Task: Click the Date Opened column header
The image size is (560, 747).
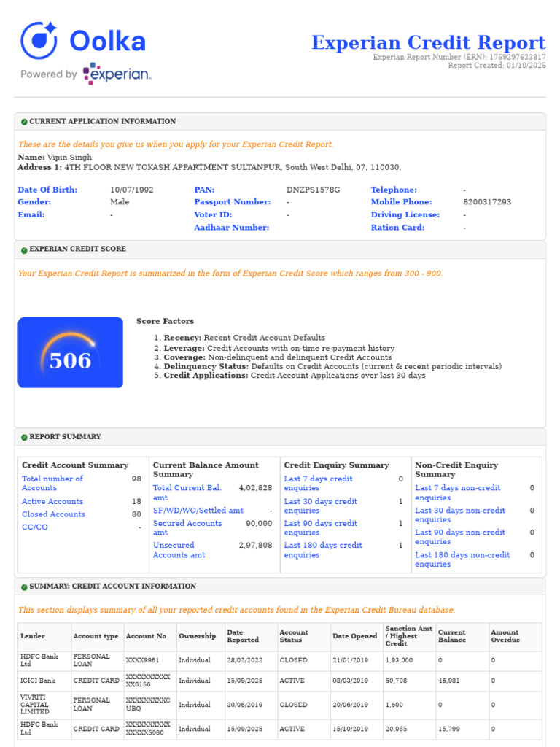Action: [x=355, y=636]
